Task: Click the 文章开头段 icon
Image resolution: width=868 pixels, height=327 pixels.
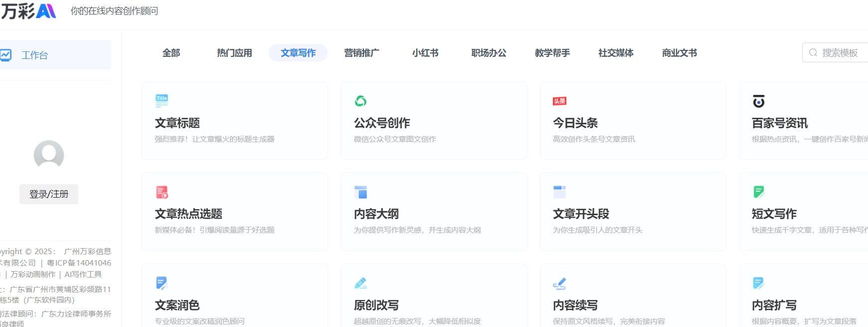Action: click(559, 192)
